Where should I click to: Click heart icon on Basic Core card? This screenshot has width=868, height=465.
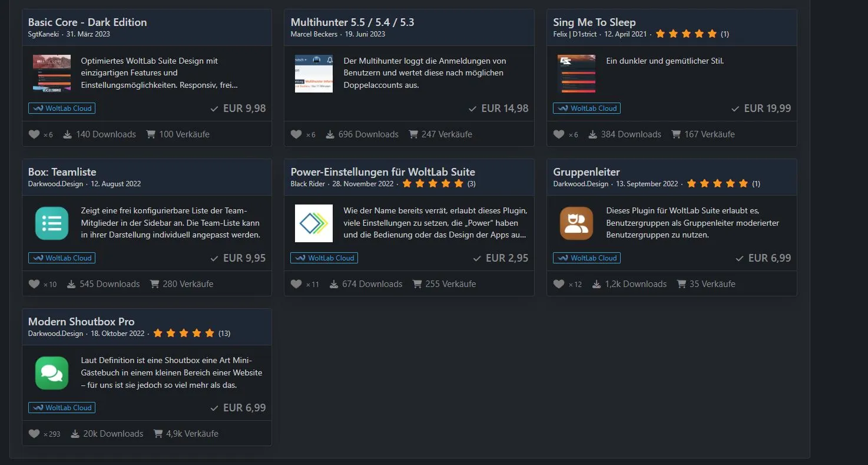click(34, 134)
